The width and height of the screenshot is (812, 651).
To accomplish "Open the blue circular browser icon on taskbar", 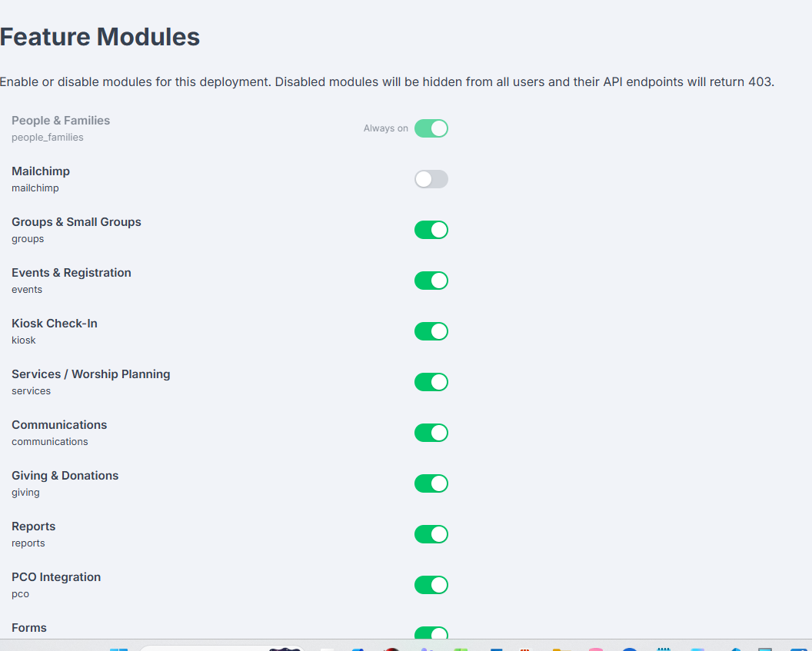I will tap(630, 649).
